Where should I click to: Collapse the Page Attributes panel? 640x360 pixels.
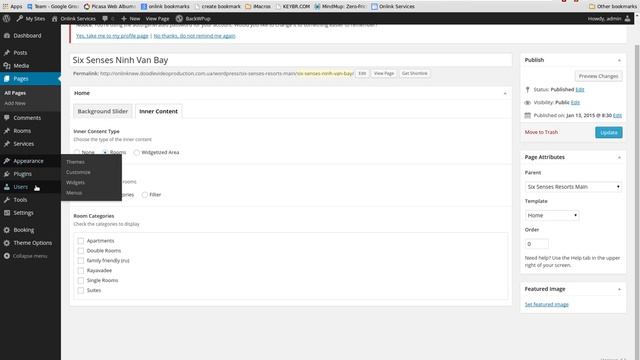click(619, 158)
